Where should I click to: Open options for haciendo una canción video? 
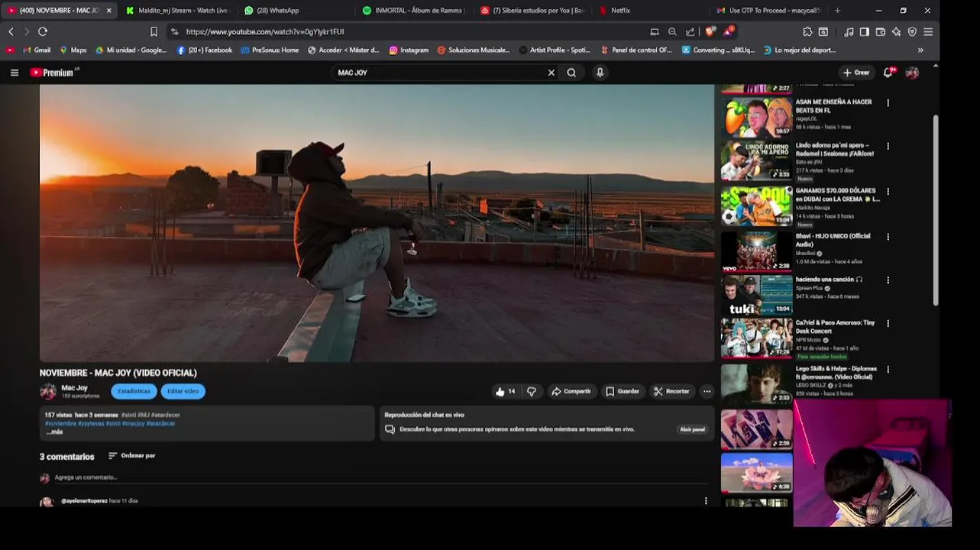pos(888,280)
